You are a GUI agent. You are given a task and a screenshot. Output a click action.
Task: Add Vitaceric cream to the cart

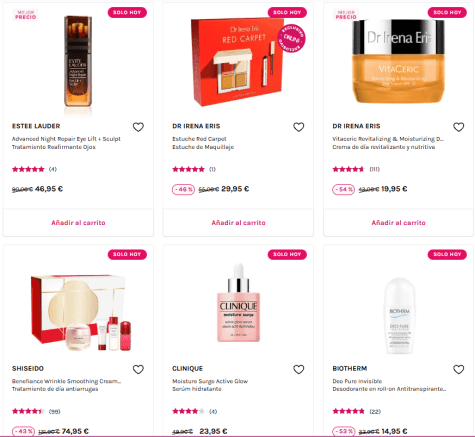(398, 223)
